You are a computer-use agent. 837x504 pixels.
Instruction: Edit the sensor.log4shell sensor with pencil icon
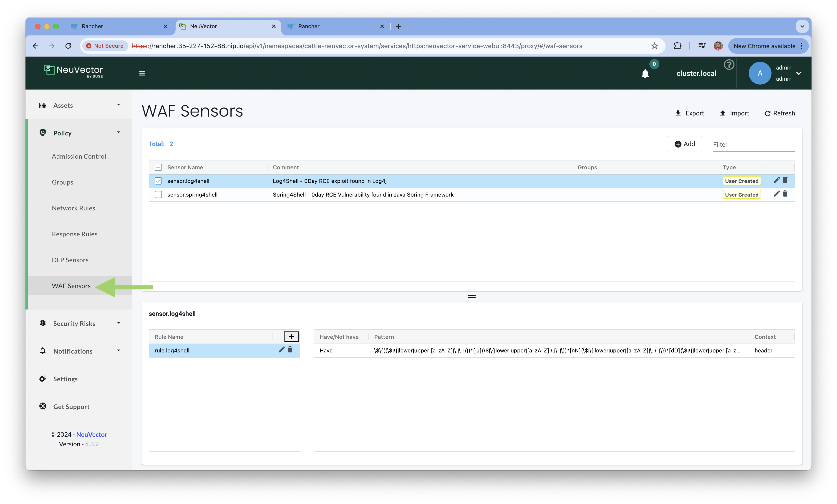pos(776,180)
